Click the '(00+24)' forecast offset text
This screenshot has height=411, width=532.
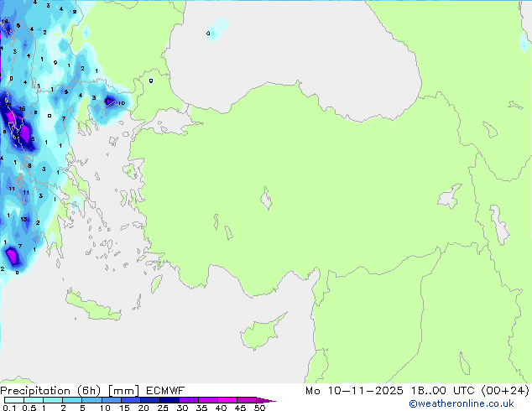505,391
